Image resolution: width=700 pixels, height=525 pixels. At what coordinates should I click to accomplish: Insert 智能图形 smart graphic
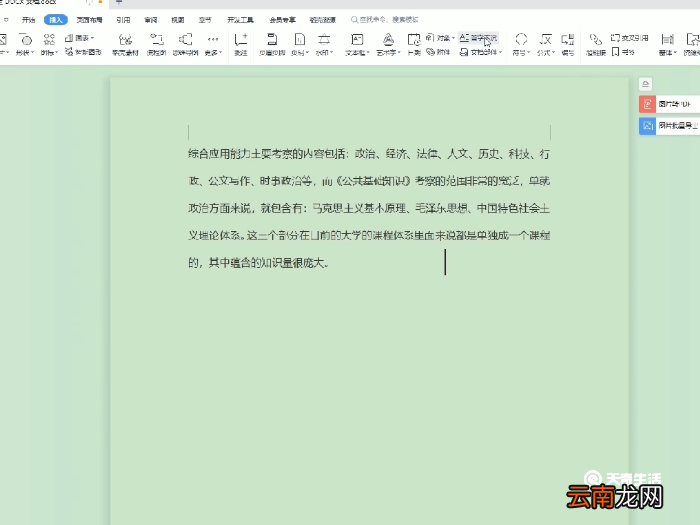click(x=83, y=52)
